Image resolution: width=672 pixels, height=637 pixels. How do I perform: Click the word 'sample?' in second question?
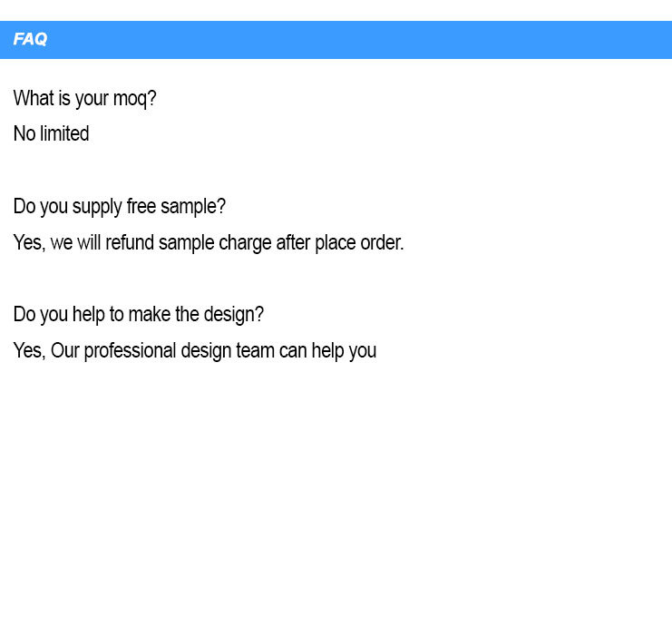193,208
